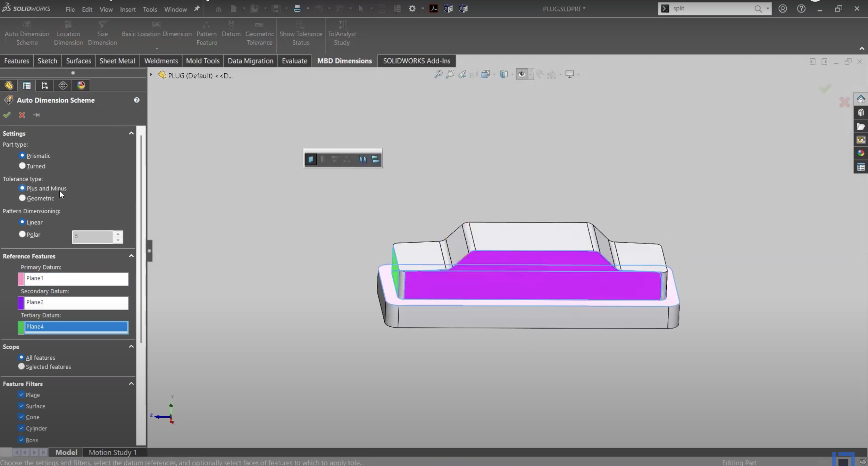The height and width of the screenshot is (466, 868).
Task: Open help for Auto Dimension Scheme
Action: point(136,100)
